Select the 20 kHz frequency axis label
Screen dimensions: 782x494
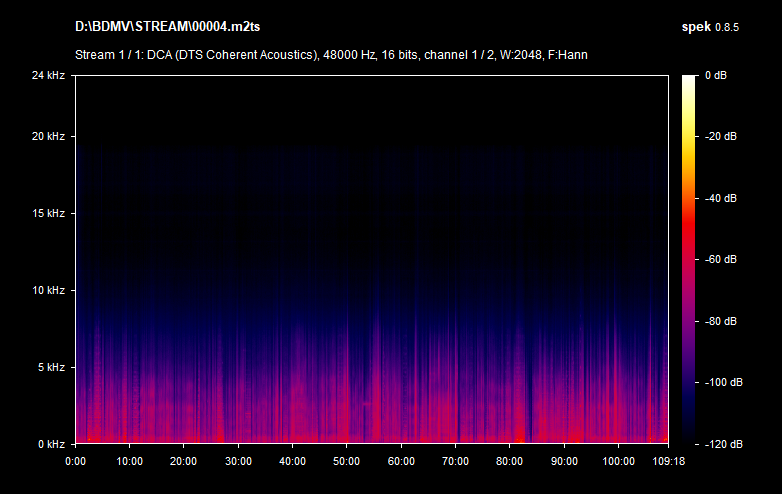[48, 136]
